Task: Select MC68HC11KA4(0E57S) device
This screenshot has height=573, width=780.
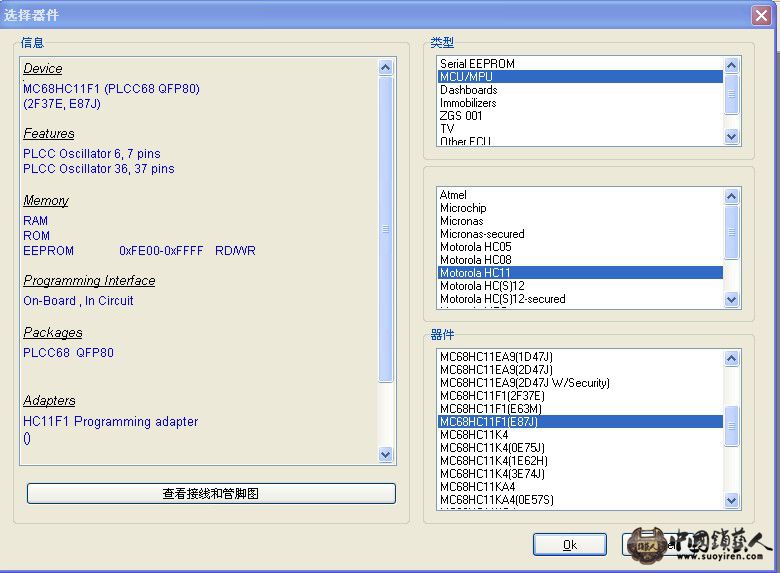Action: click(x=580, y=499)
